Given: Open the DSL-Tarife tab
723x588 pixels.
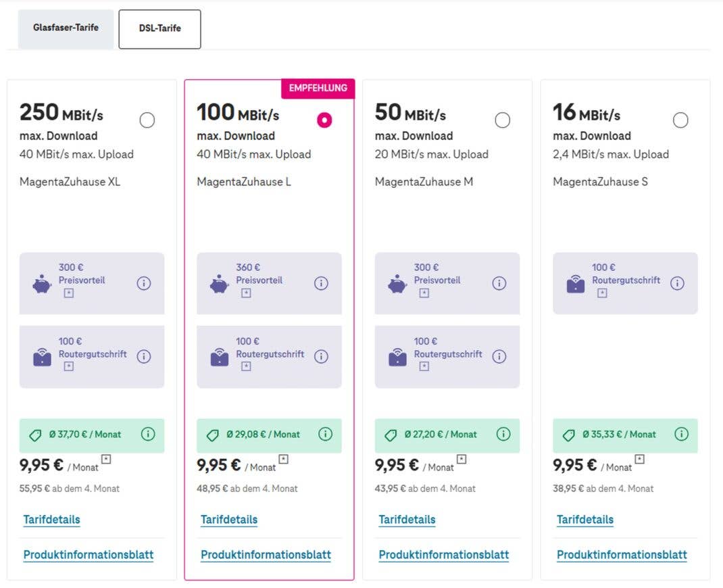Looking at the screenshot, I should coord(159,29).
